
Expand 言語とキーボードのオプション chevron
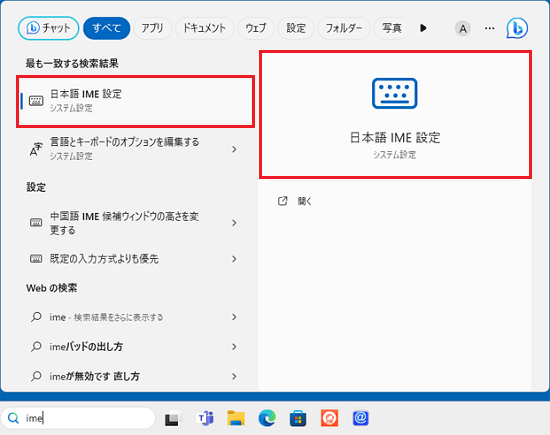234,149
